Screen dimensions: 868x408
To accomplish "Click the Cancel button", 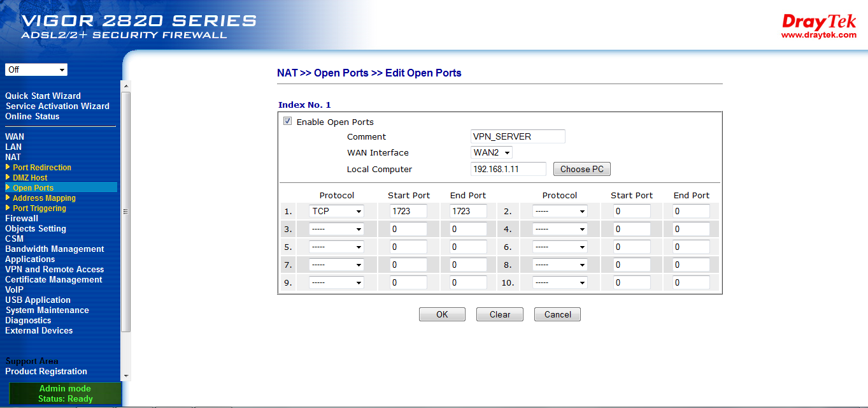I will tap(557, 314).
